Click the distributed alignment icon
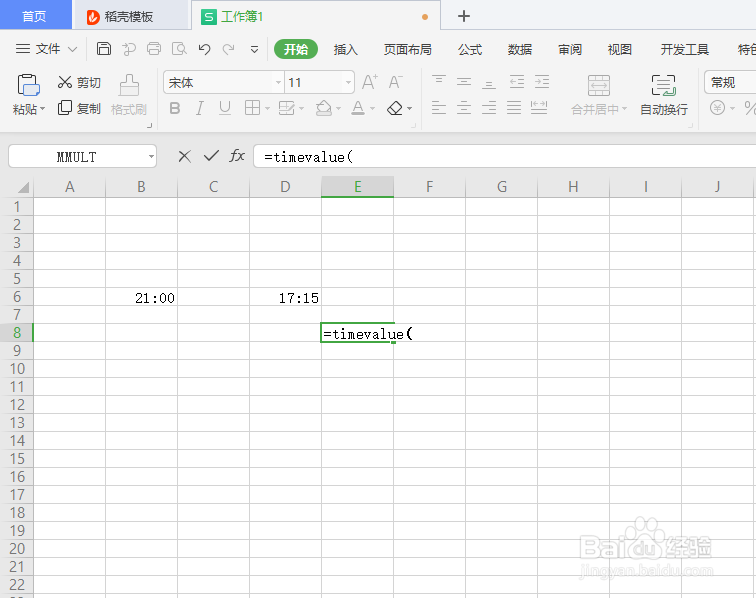This screenshot has height=598, width=756. click(x=539, y=108)
